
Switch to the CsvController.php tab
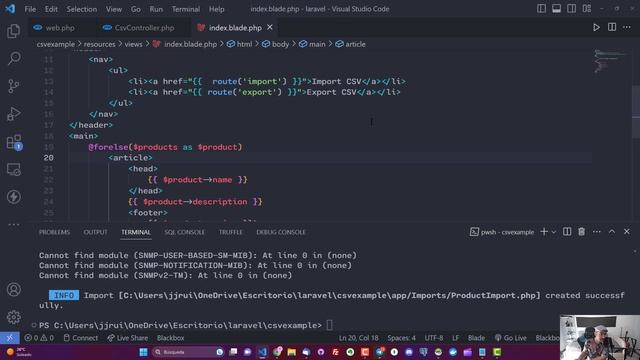(x=144, y=28)
